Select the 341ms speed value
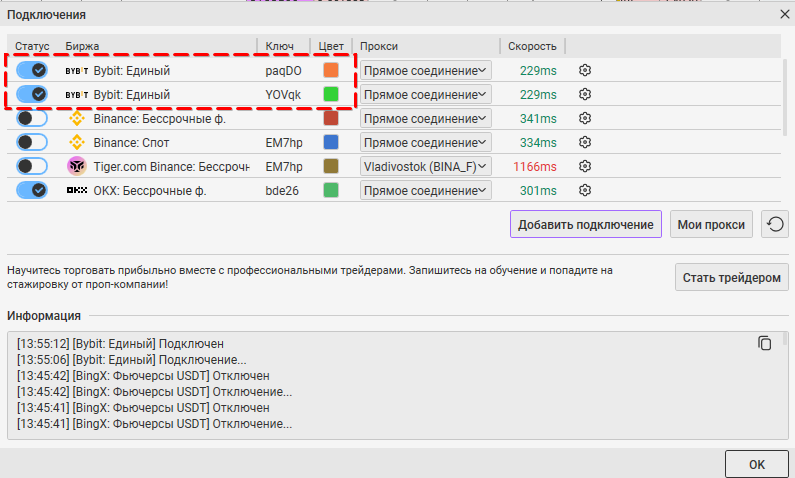Viewport: 795px width, 478px height. pos(538,119)
